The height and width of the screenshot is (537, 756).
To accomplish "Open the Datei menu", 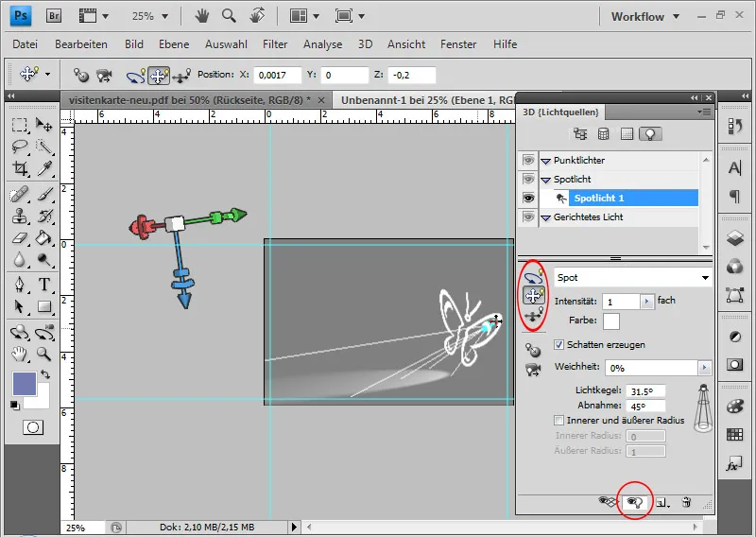I will tap(26, 44).
